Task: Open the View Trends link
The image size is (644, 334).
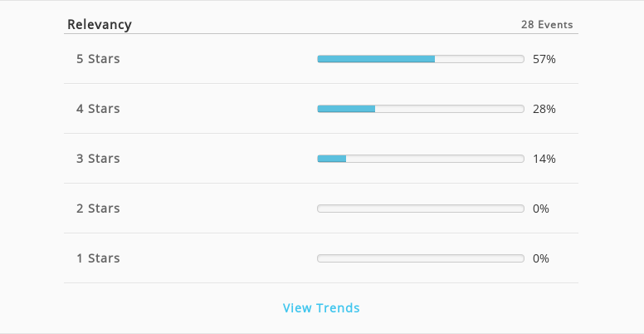Action: pyautogui.click(x=321, y=307)
